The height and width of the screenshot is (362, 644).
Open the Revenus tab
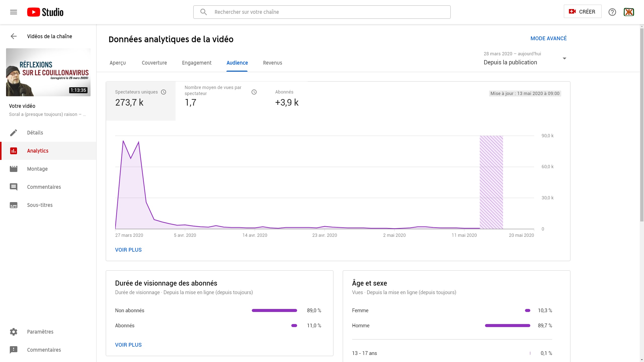272,63
